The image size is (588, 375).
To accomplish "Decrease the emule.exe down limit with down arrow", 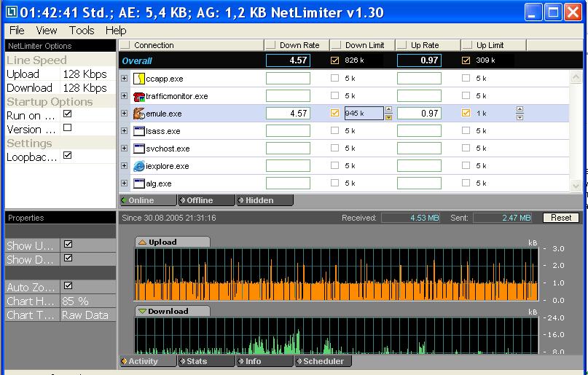I will click(388, 117).
